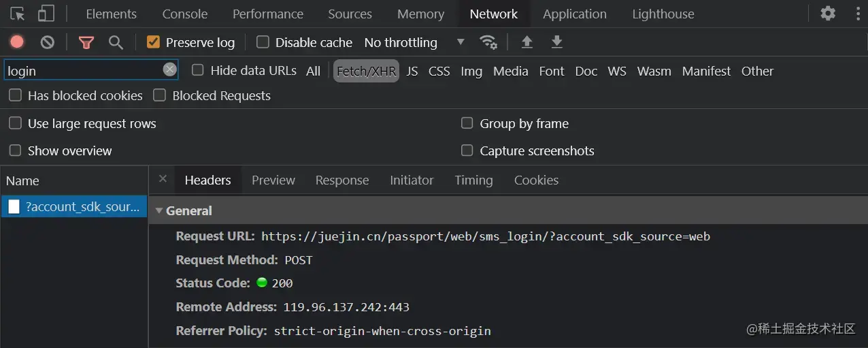This screenshot has height=348, width=868.
Task: Open the Memory panel
Action: coord(420,14)
